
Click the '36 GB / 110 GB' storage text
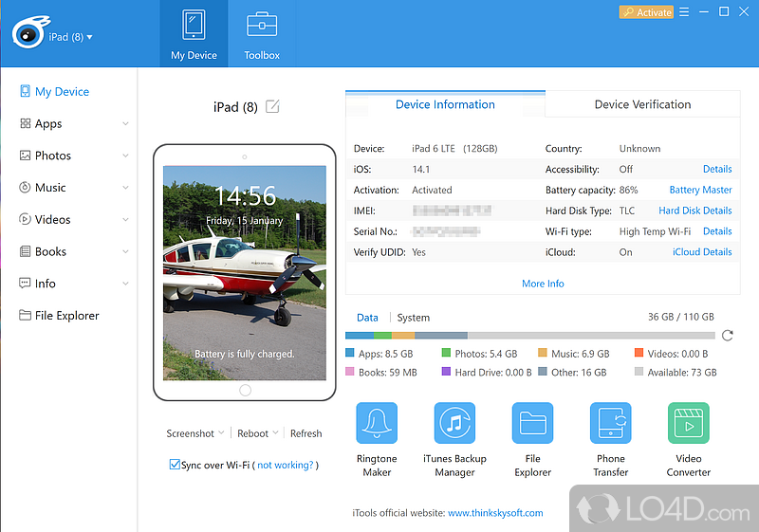click(x=680, y=317)
